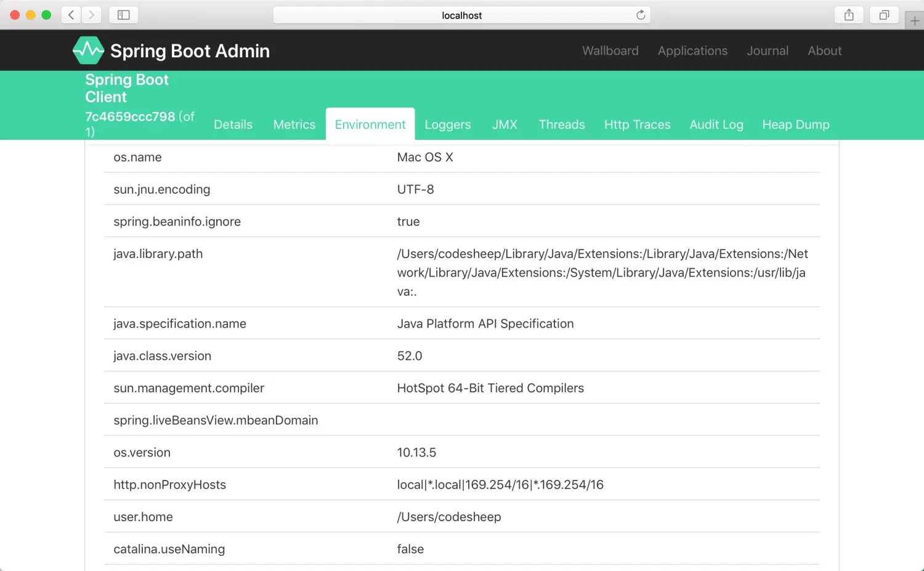Screen dimensions: 924x571
Task: Click Java Platform API Specification value
Action: (485, 323)
